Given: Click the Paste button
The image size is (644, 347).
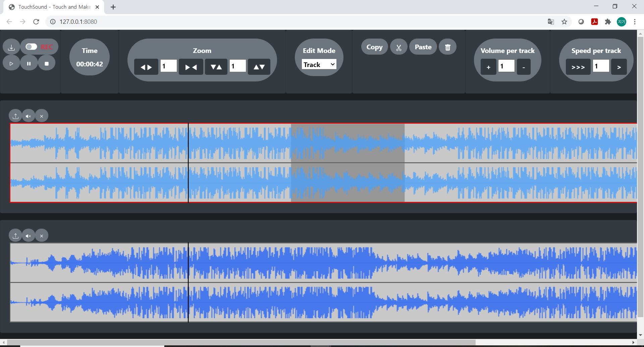Looking at the screenshot, I should 423,47.
